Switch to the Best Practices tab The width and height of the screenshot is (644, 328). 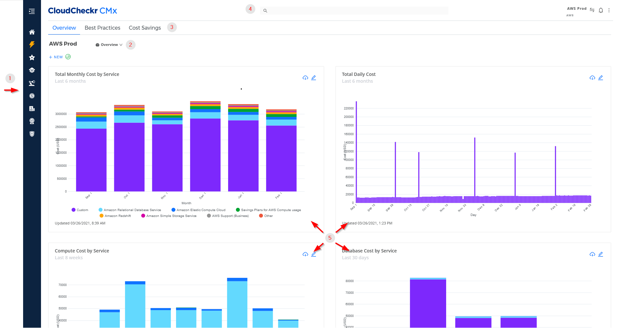[103, 28]
